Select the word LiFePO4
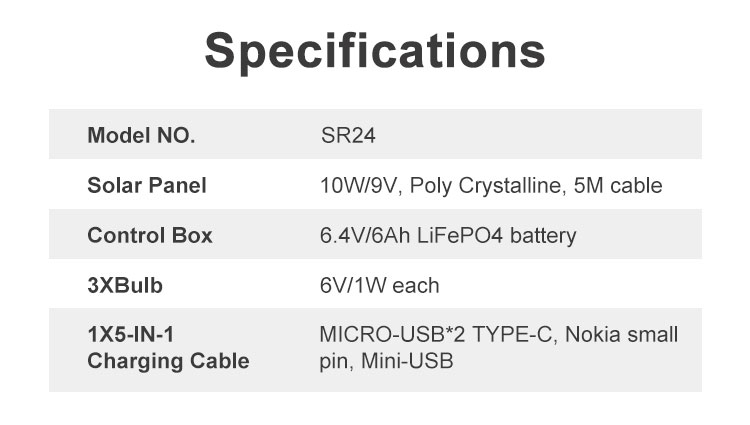Screen dimensions: 750x425 [x=460, y=235]
